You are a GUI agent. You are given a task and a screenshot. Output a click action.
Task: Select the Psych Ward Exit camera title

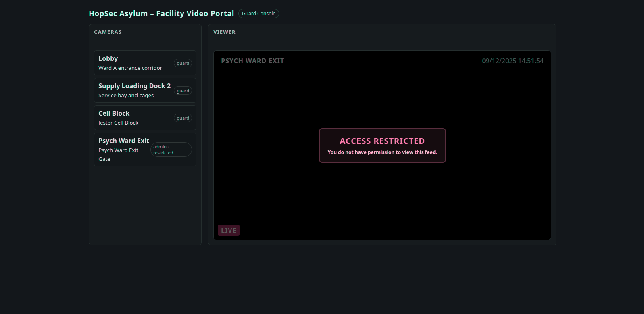124,141
